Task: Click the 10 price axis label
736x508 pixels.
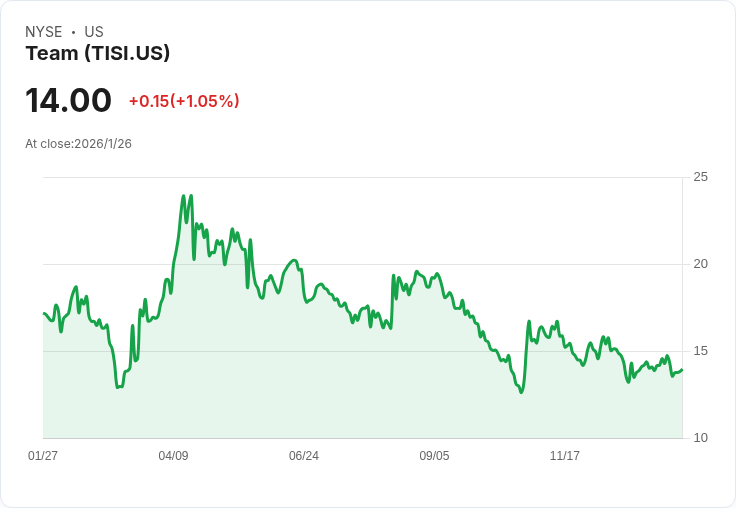Action: tap(701, 438)
